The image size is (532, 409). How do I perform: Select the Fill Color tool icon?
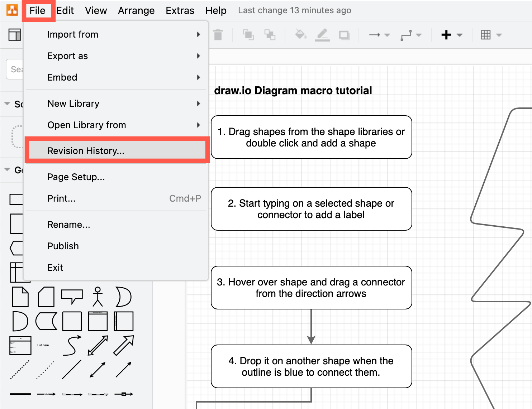(x=301, y=35)
